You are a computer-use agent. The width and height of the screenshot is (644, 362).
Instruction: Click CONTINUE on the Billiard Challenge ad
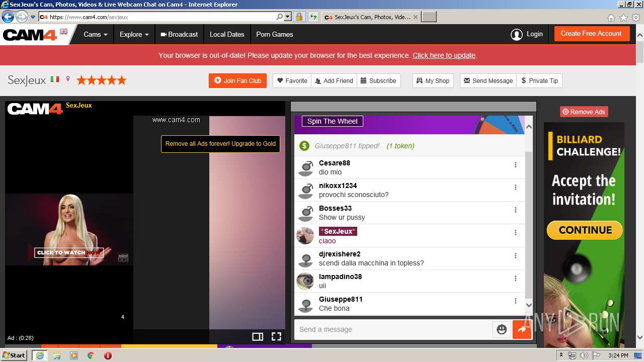click(x=585, y=230)
